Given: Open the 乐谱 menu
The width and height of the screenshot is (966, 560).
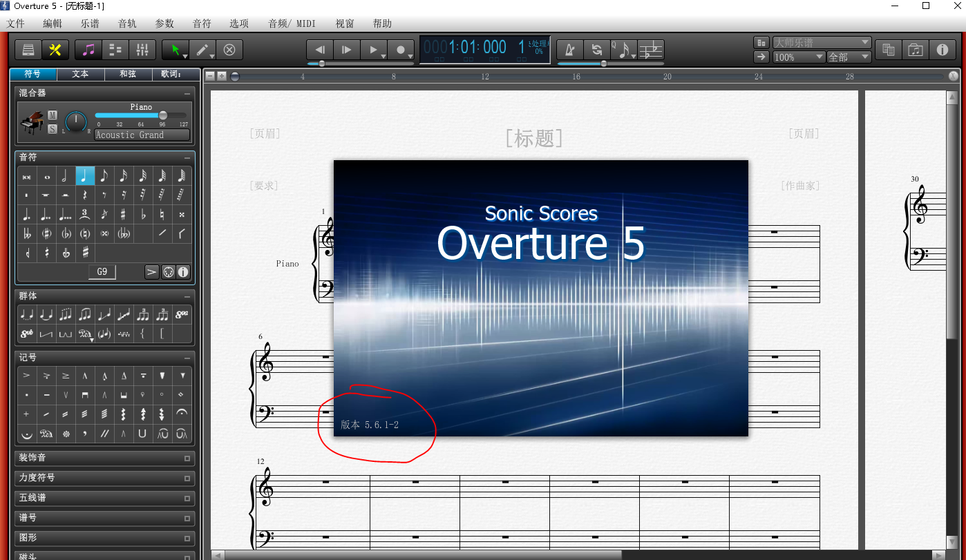Looking at the screenshot, I should (90, 23).
